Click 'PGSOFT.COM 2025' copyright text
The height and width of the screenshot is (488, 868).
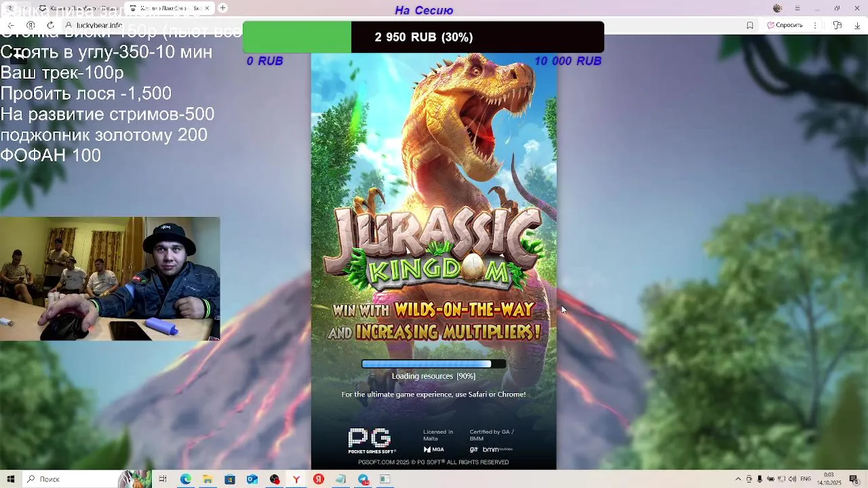[x=433, y=462]
